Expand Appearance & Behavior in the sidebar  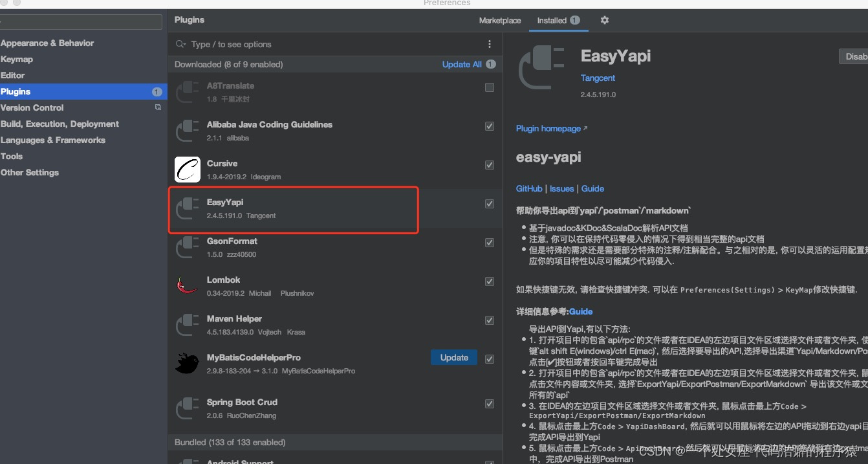[x=48, y=43]
